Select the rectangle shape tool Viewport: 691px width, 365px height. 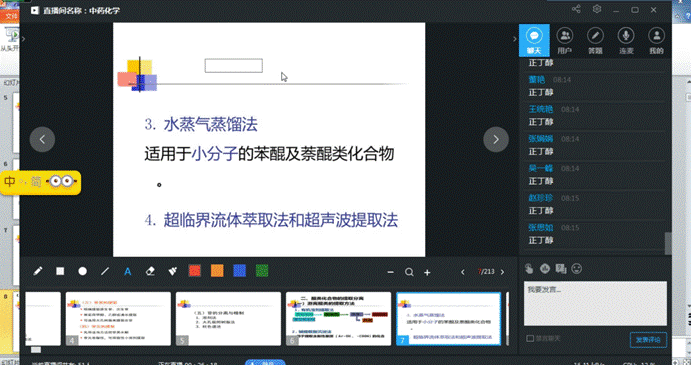(60, 271)
